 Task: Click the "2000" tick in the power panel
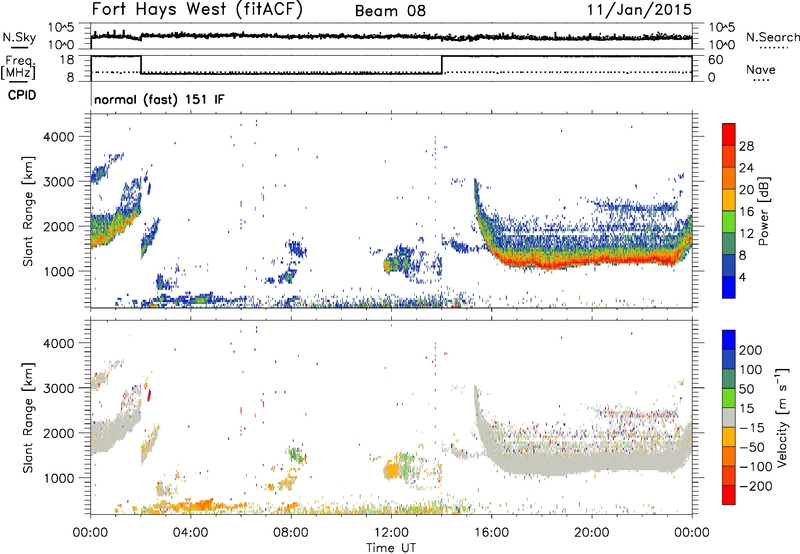(58, 226)
